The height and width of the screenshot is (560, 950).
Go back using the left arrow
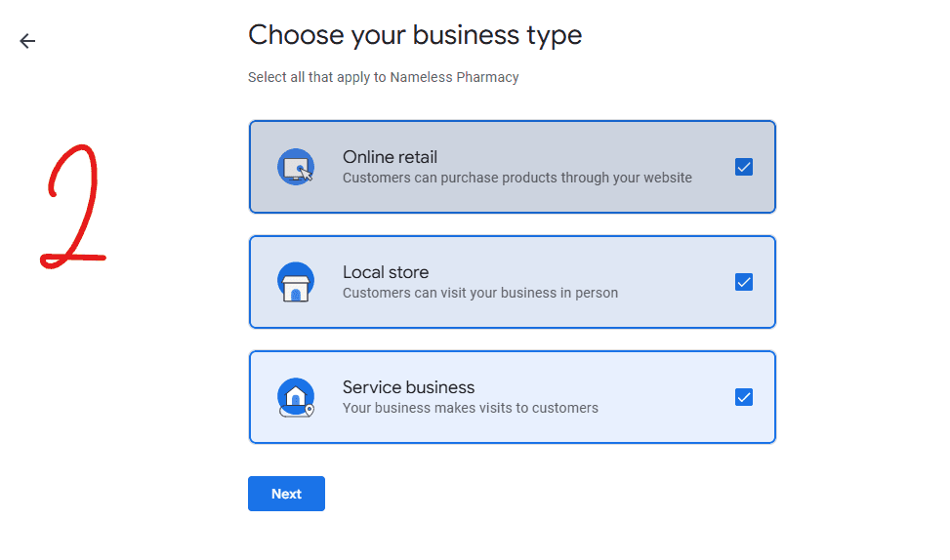point(27,41)
